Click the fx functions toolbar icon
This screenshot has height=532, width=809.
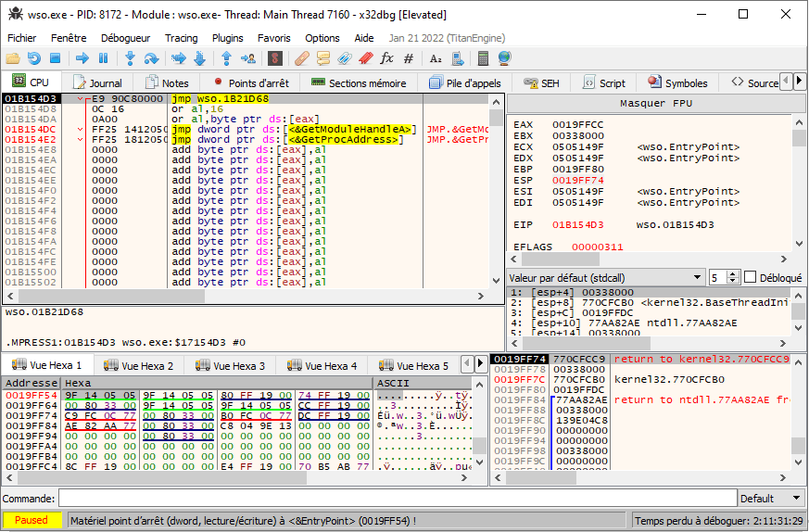click(386, 58)
